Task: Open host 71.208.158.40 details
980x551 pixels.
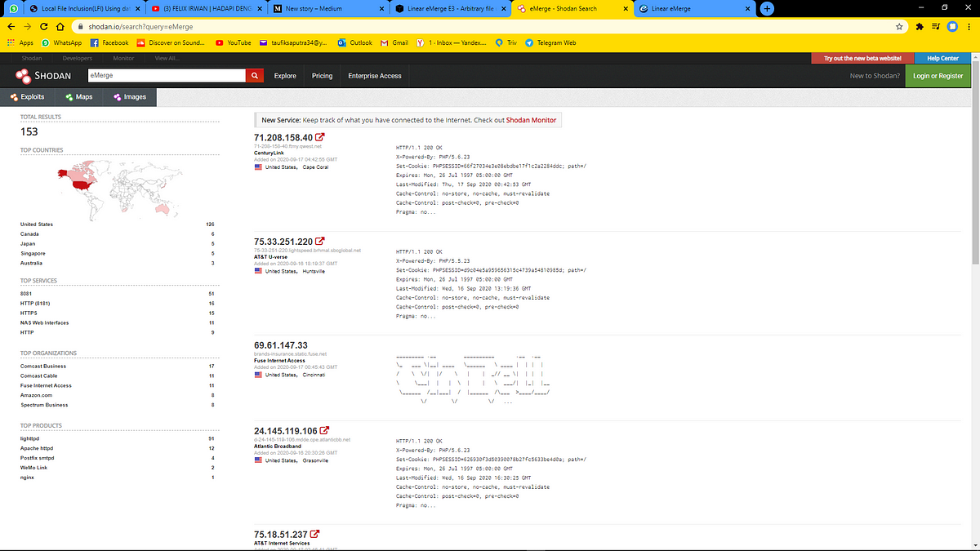Action: click(x=283, y=137)
